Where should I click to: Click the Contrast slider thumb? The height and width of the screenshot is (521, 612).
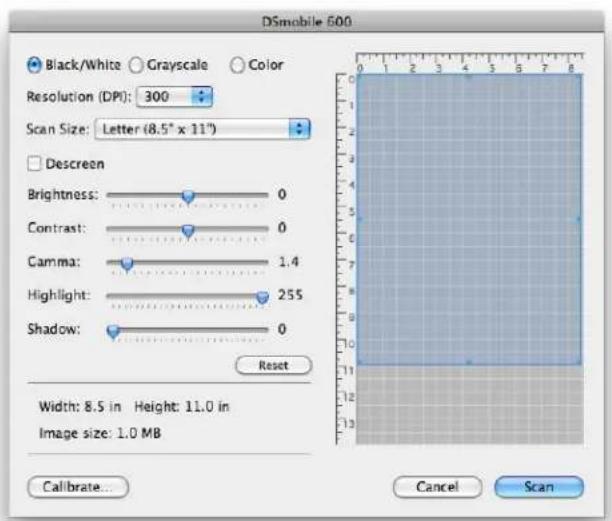point(188,230)
